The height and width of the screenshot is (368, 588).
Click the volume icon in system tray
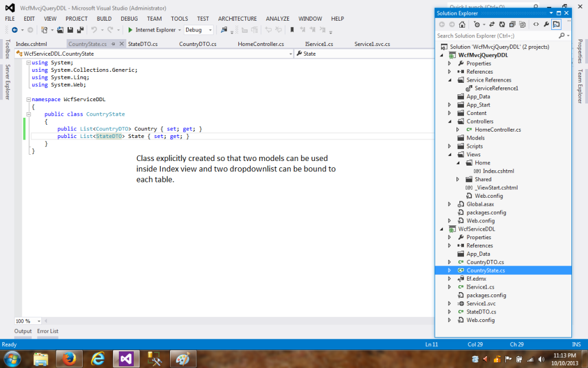541,360
